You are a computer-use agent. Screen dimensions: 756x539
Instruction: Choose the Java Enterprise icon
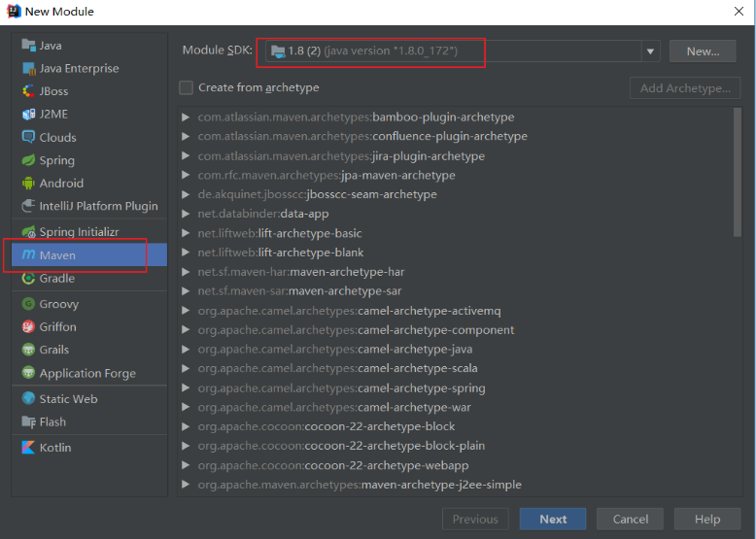[x=28, y=68]
